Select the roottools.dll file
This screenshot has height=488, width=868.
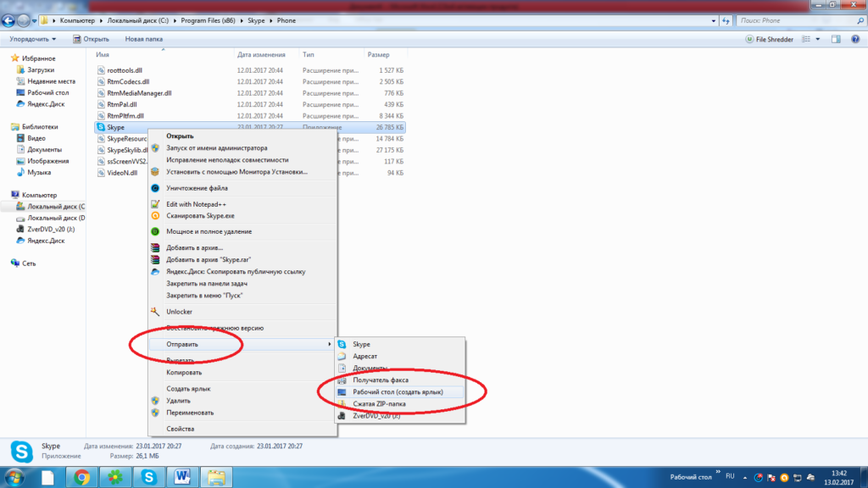tap(125, 70)
